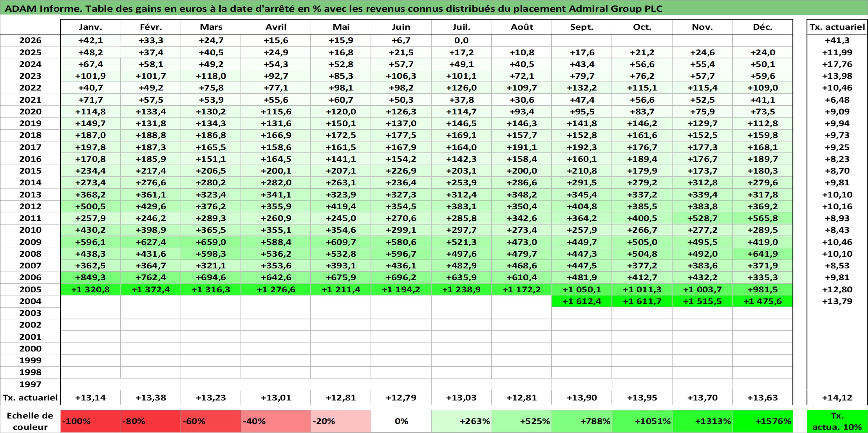This screenshot has width=868, height=433.
Task: Select the +659,0 cell in March 2009
Action: coord(211,242)
